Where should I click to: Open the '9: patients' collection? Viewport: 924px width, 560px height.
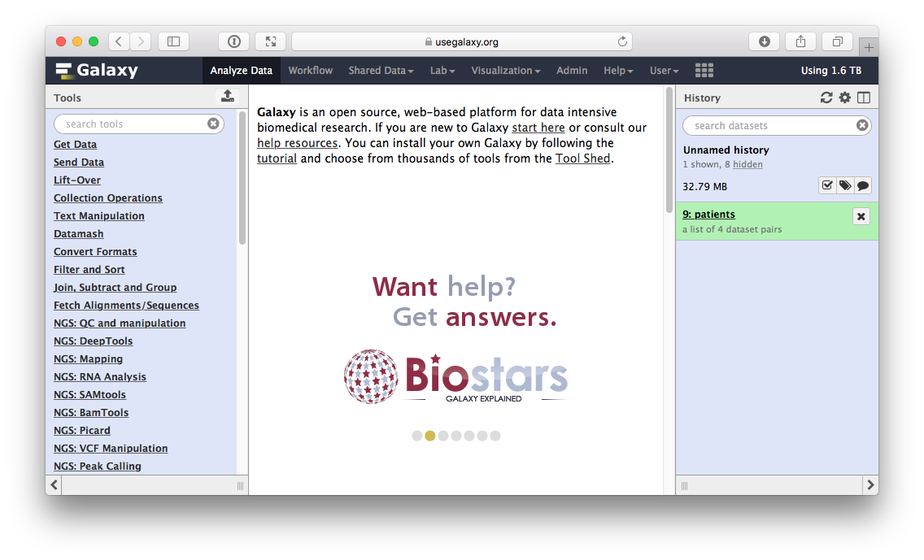tap(708, 215)
